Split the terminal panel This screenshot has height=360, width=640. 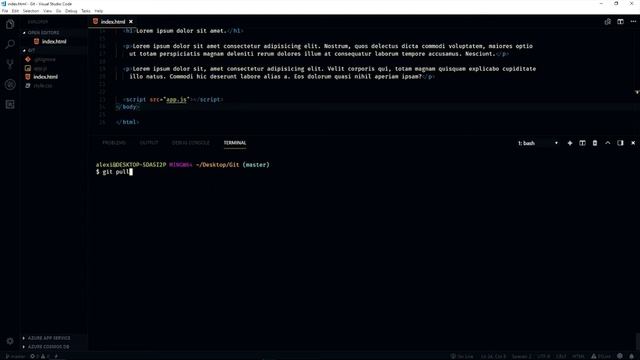point(582,143)
